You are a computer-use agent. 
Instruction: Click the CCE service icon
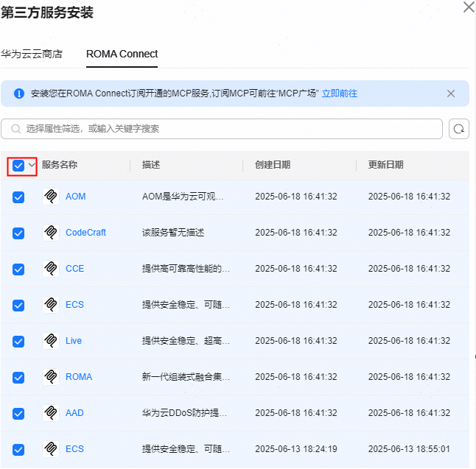(x=51, y=269)
